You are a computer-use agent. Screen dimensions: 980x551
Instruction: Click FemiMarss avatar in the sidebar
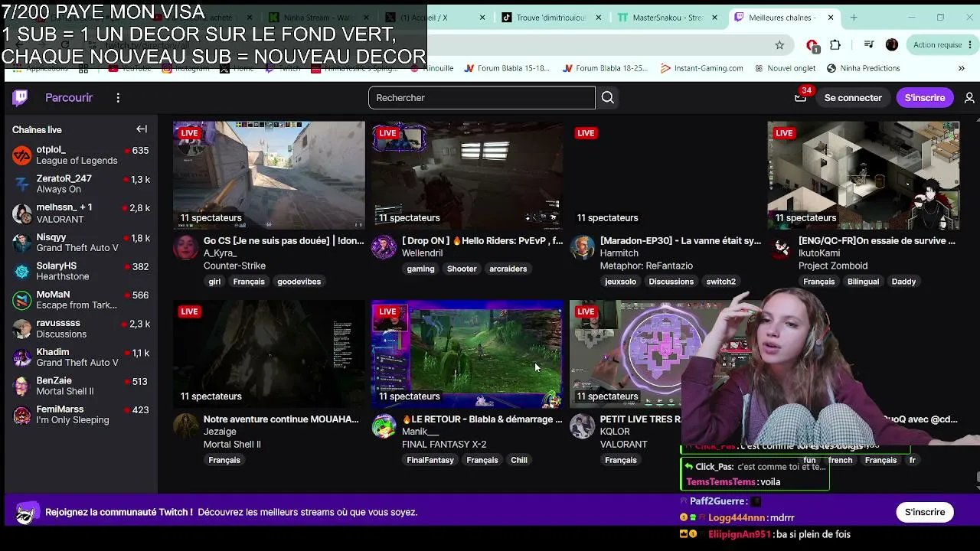pos(22,415)
